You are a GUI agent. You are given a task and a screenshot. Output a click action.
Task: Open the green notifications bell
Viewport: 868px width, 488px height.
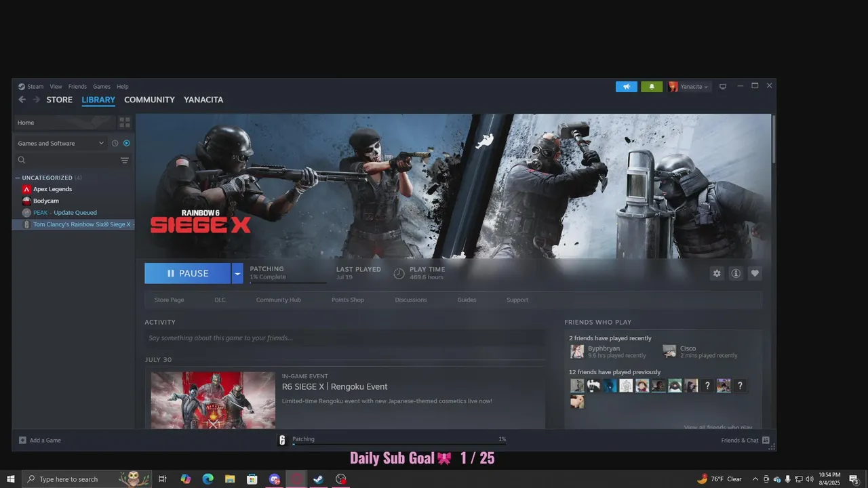pyautogui.click(x=652, y=87)
